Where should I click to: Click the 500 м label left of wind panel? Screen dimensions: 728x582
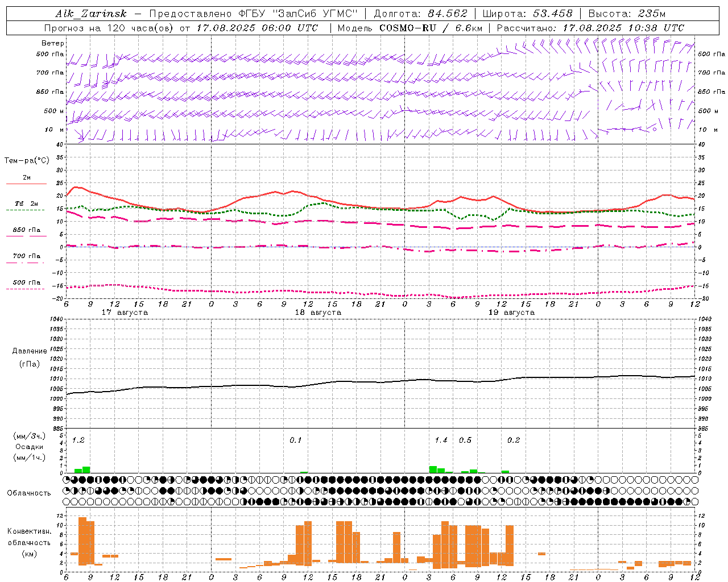pos(54,111)
